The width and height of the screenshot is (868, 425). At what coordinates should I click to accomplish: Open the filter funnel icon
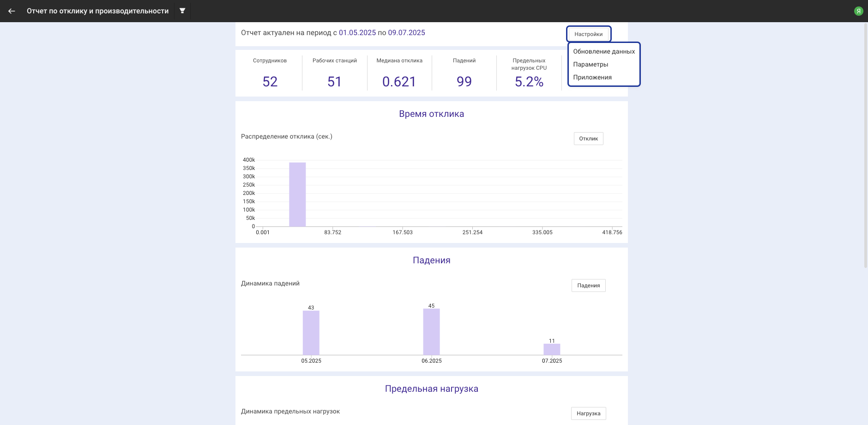(x=182, y=11)
